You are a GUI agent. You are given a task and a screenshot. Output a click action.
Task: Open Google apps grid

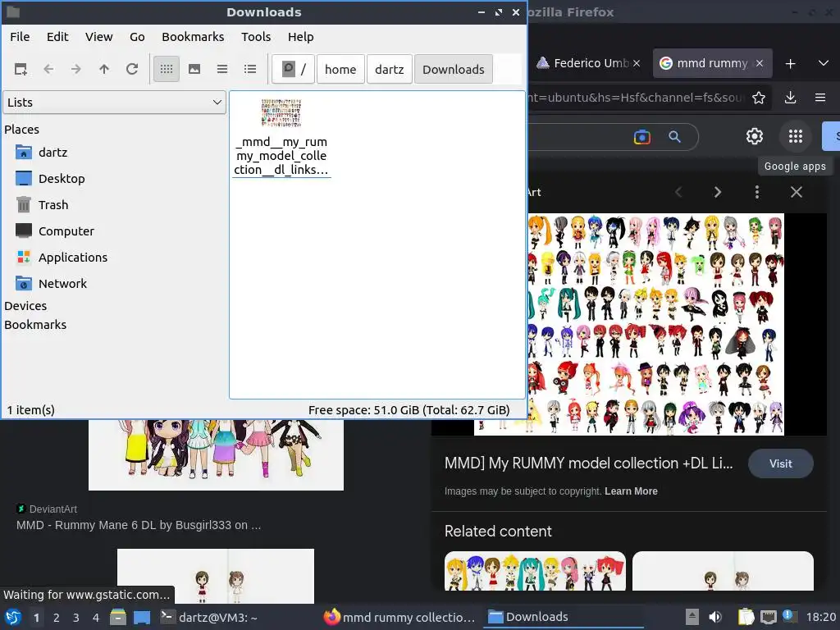click(796, 136)
